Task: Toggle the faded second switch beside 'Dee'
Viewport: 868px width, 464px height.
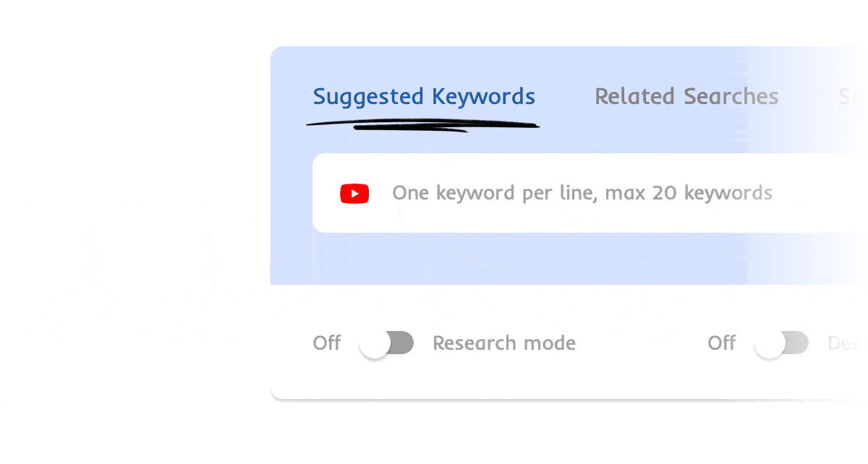Action: (781, 343)
